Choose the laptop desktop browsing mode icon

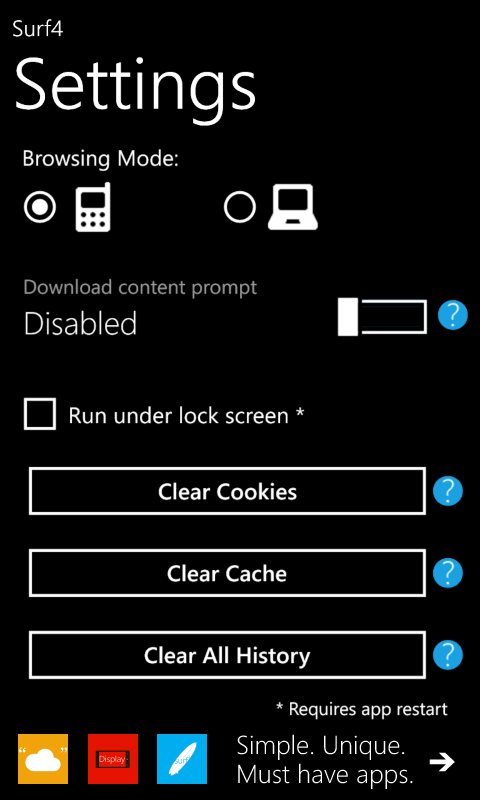click(293, 207)
